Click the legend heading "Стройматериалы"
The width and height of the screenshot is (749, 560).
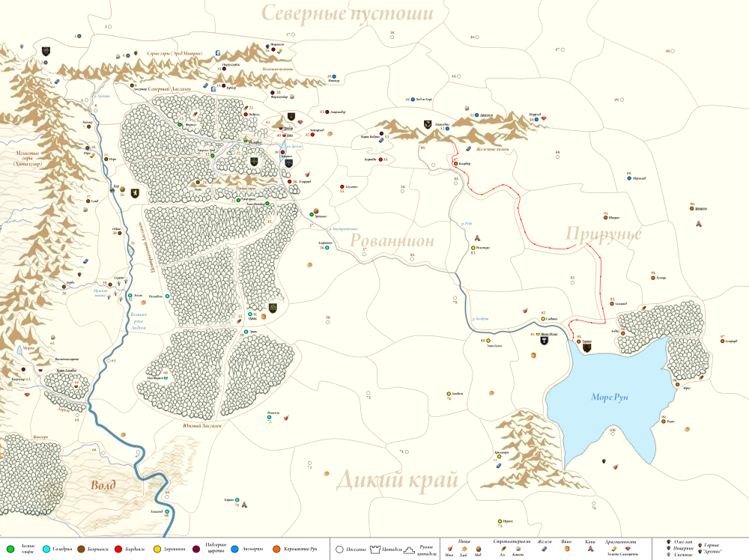512,541
